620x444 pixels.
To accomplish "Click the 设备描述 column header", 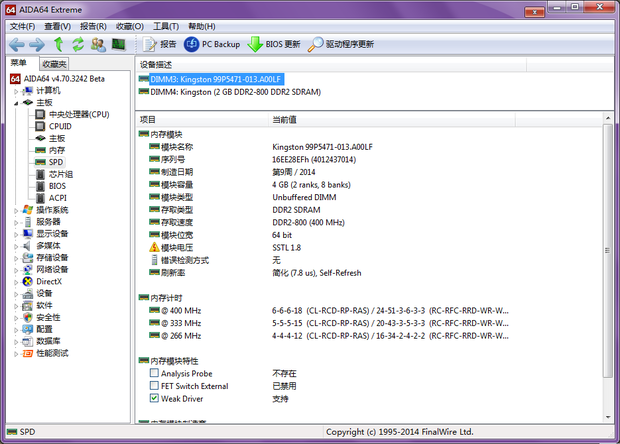I will coord(331,65).
